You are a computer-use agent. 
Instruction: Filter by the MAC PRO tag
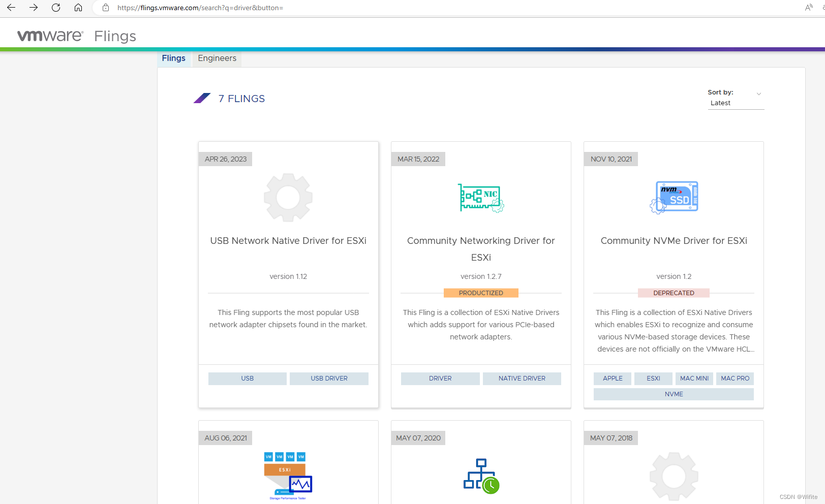click(x=735, y=379)
